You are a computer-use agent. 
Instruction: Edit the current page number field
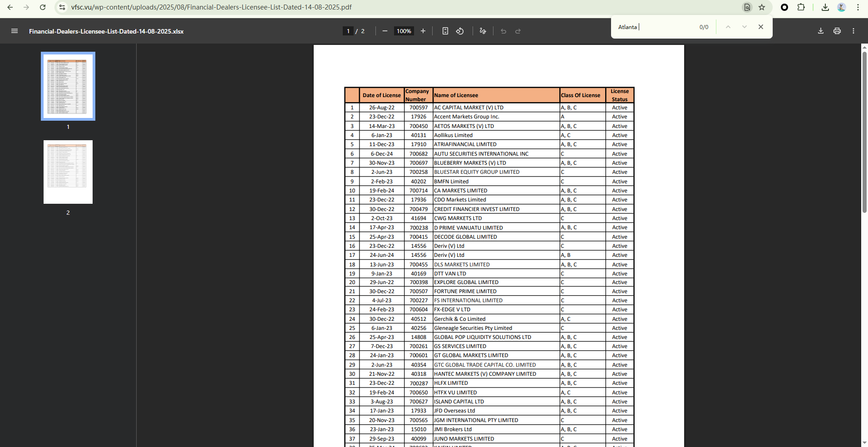[x=348, y=31]
